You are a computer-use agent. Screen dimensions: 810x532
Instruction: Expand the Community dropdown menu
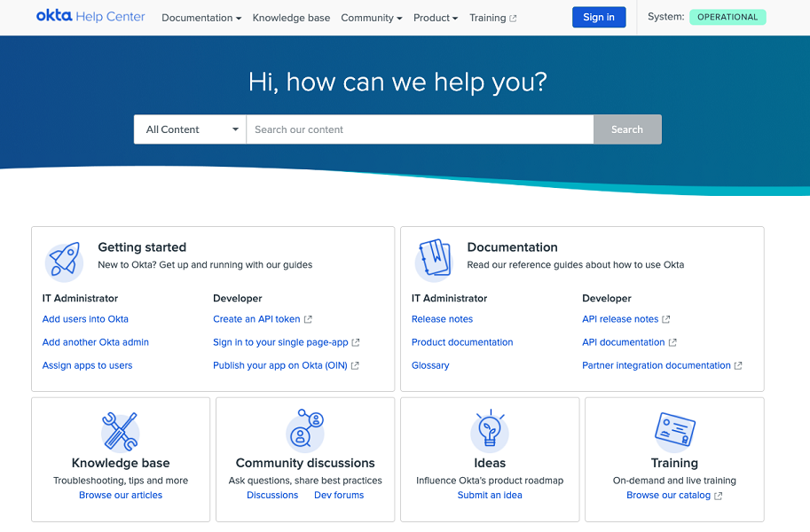(372, 18)
